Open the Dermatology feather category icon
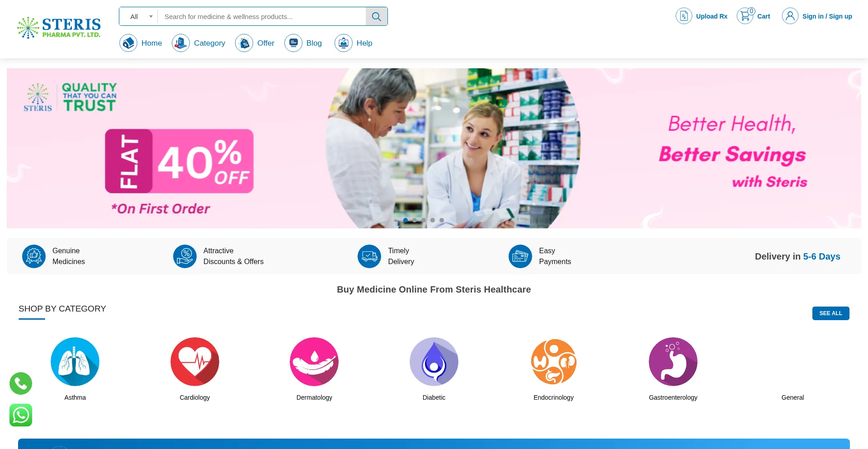 [x=314, y=362]
